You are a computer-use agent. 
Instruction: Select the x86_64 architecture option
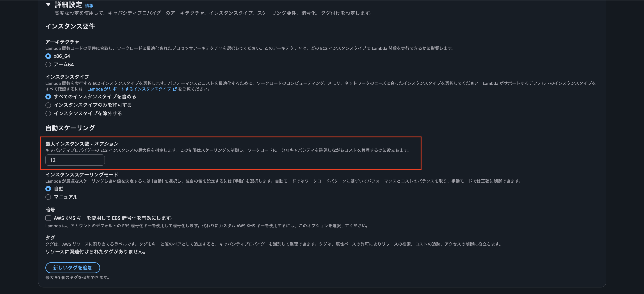click(x=48, y=56)
